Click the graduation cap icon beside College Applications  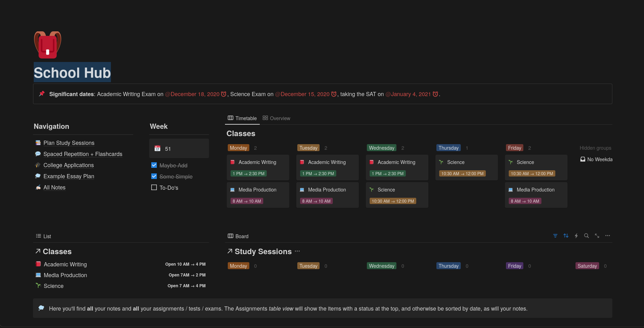click(x=38, y=165)
